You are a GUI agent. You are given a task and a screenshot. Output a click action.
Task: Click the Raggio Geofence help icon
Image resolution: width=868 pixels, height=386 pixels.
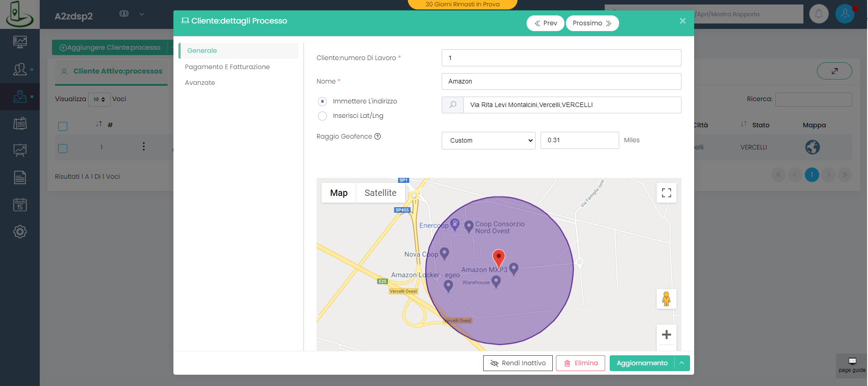coord(378,136)
